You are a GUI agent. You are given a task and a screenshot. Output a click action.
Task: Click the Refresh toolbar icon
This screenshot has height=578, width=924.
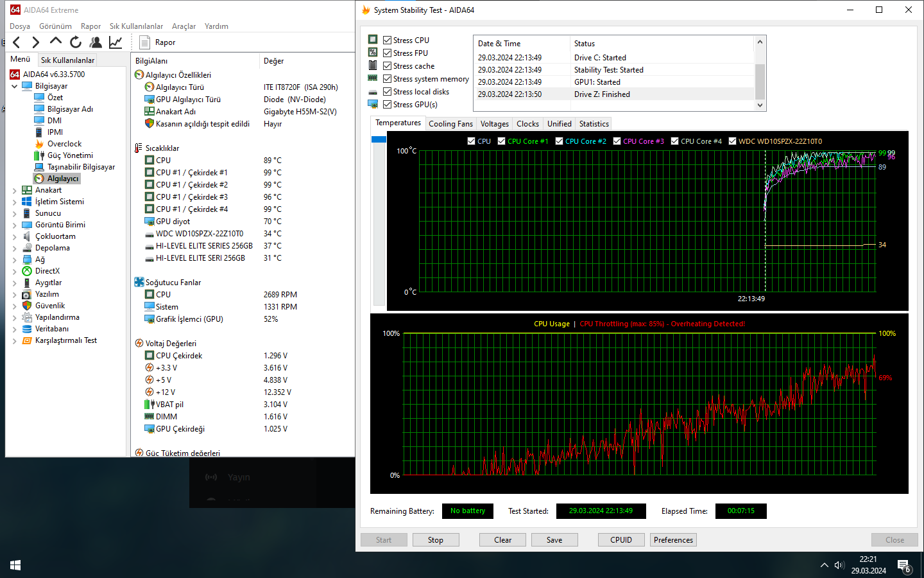pyautogui.click(x=76, y=42)
